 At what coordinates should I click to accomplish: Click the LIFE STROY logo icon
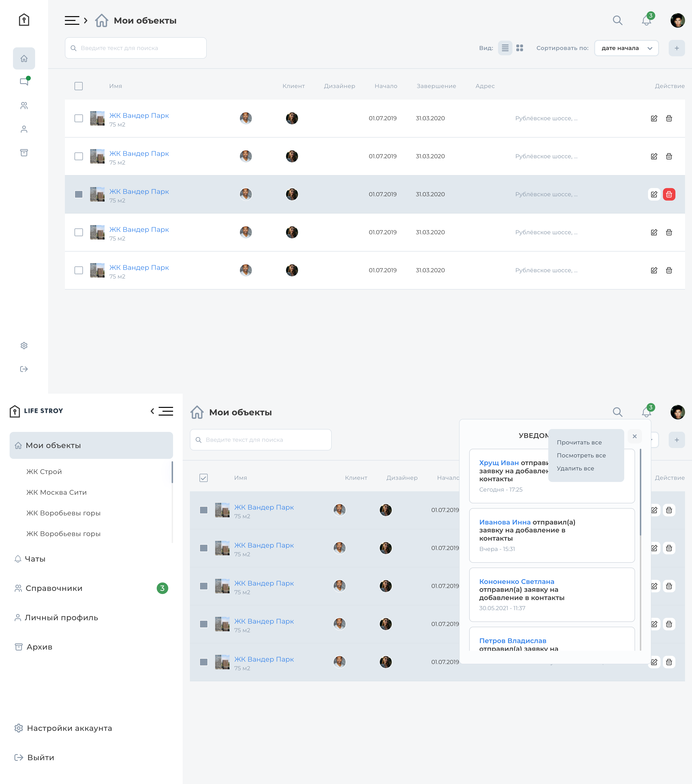tap(15, 411)
